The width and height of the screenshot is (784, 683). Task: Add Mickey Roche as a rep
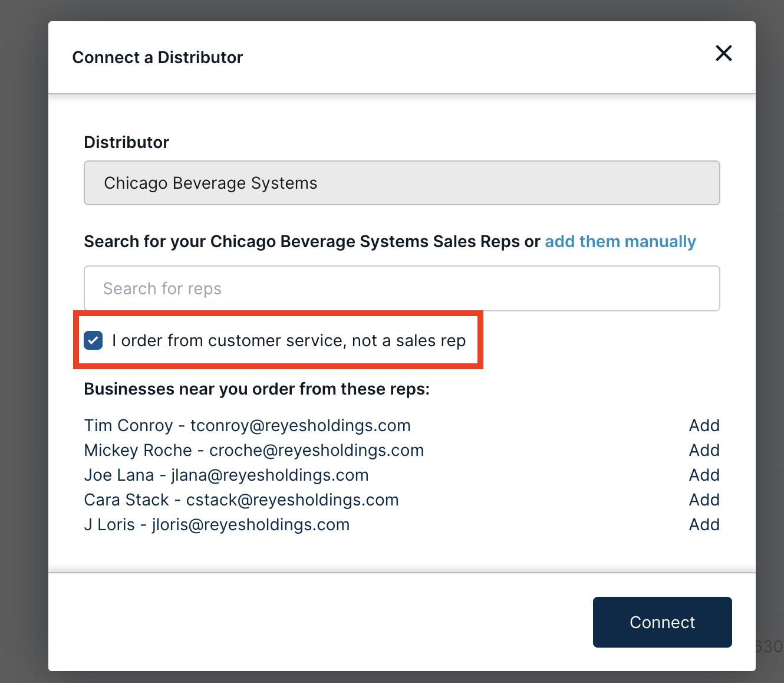[704, 450]
